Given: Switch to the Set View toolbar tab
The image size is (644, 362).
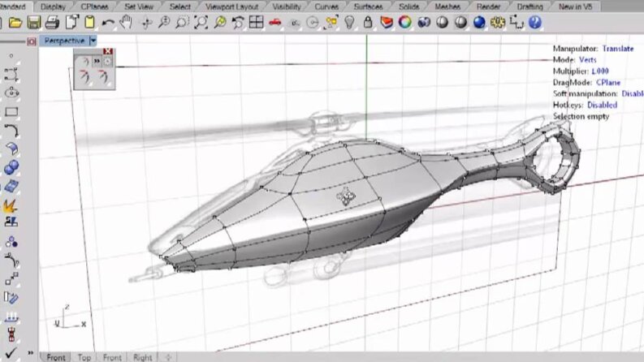Looking at the screenshot, I should pyautogui.click(x=139, y=6).
